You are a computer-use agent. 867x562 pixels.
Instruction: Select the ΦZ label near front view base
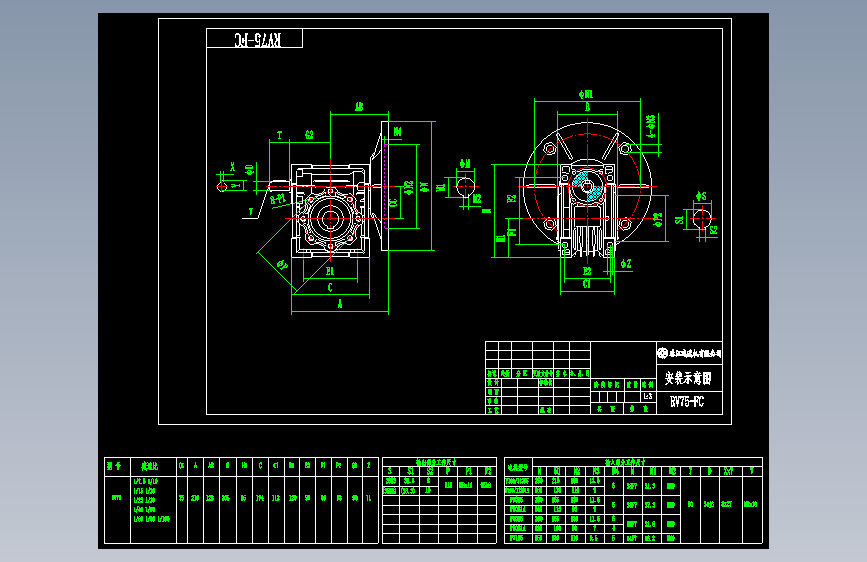(x=626, y=264)
